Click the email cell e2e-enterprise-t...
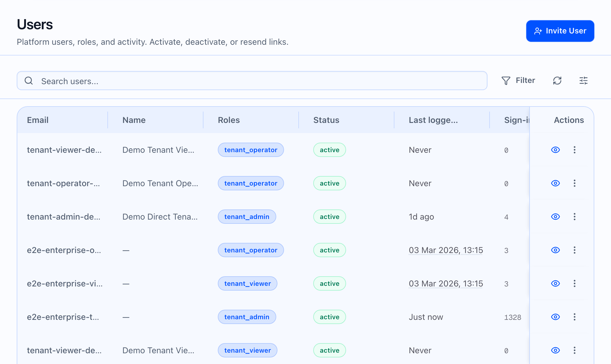Screen dimensions: 611x364 click(x=63, y=317)
